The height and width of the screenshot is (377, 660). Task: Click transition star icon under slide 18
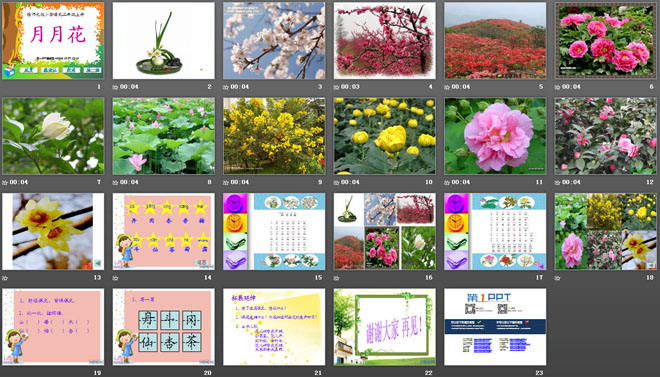557,278
